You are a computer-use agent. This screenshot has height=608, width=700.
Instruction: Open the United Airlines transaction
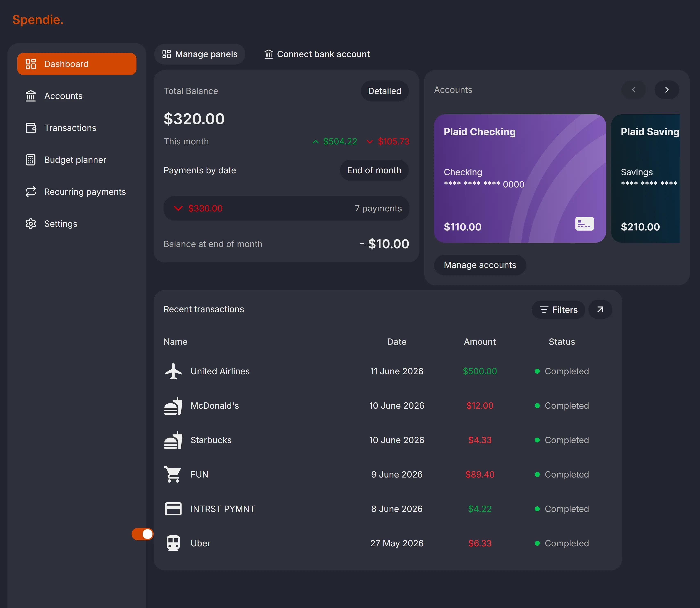pos(388,371)
